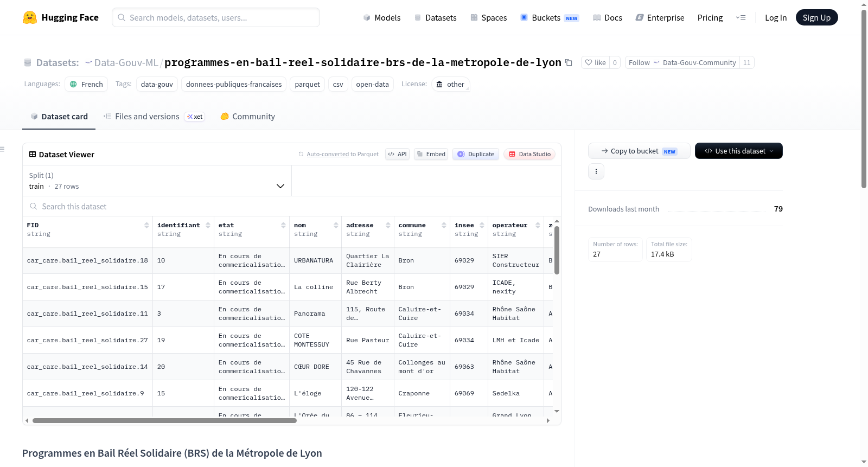Viewport: 868px width, 467px height.
Task: Click the donnees-publiques-francaises tag
Action: pyautogui.click(x=234, y=84)
